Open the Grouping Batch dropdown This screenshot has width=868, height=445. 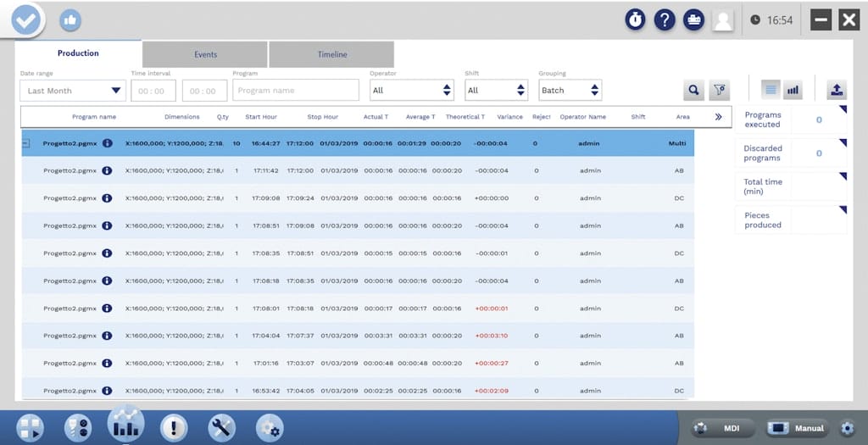point(570,91)
